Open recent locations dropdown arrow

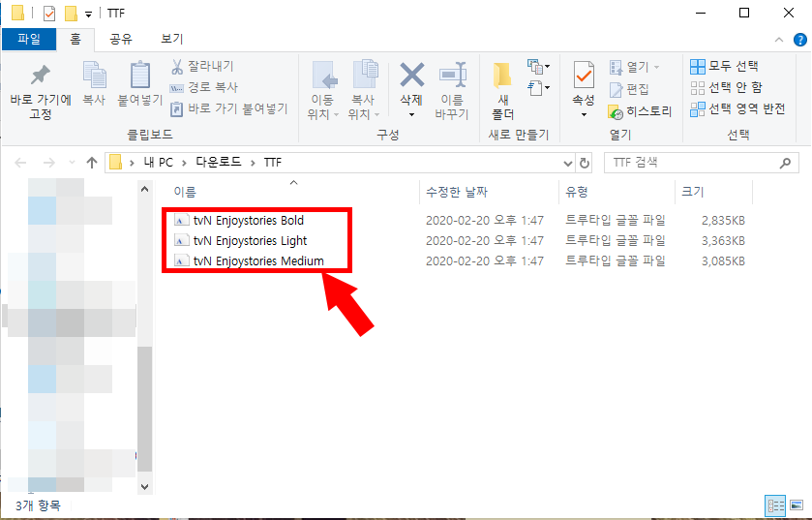[x=72, y=163]
